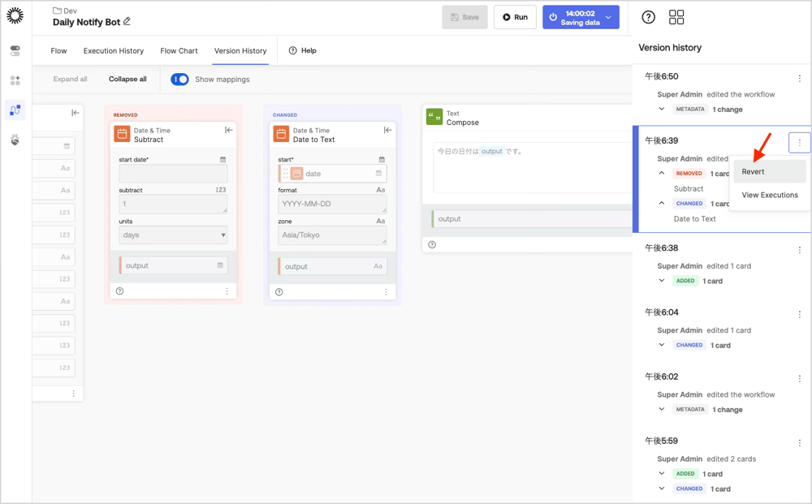Click the Compose text area
The height and width of the screenshot is (504, 812).
point(533,168)
